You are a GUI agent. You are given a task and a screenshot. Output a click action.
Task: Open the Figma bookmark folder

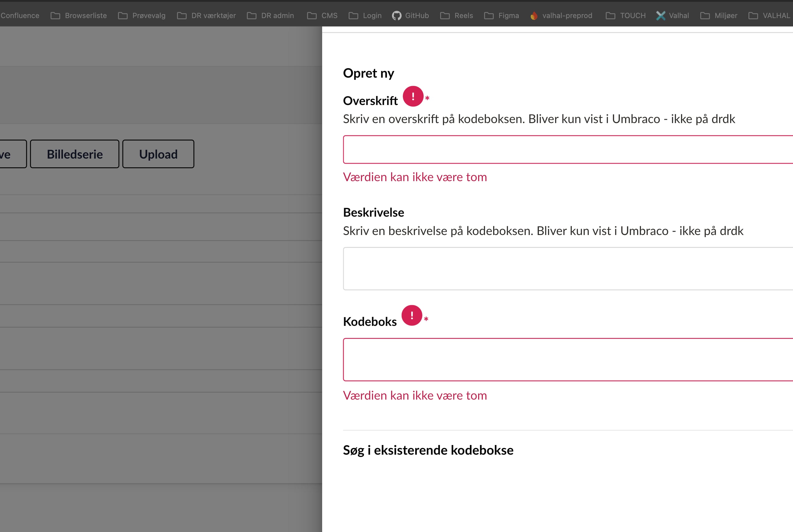tap(501, 16)
